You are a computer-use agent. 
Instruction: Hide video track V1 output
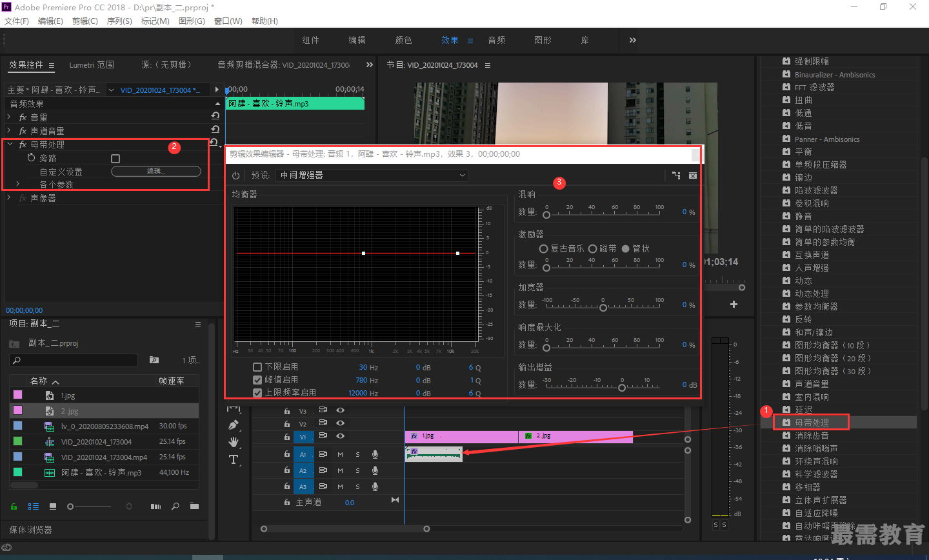[340, 436]
